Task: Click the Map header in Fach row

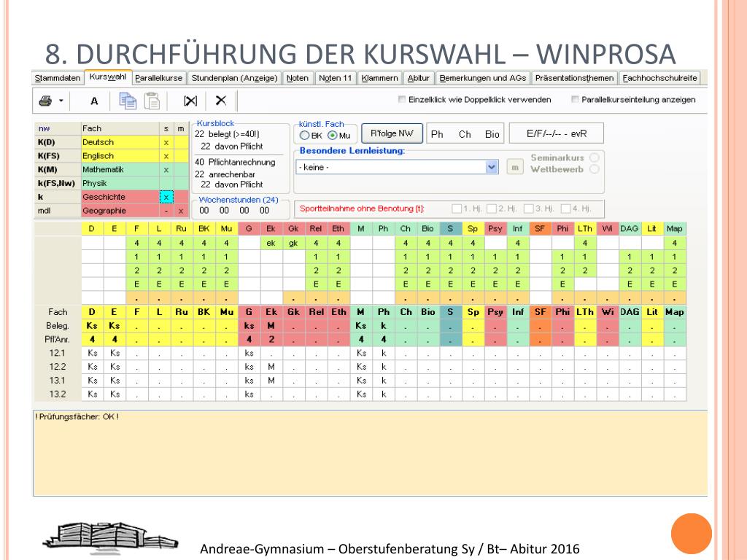Action: (675, 312)
